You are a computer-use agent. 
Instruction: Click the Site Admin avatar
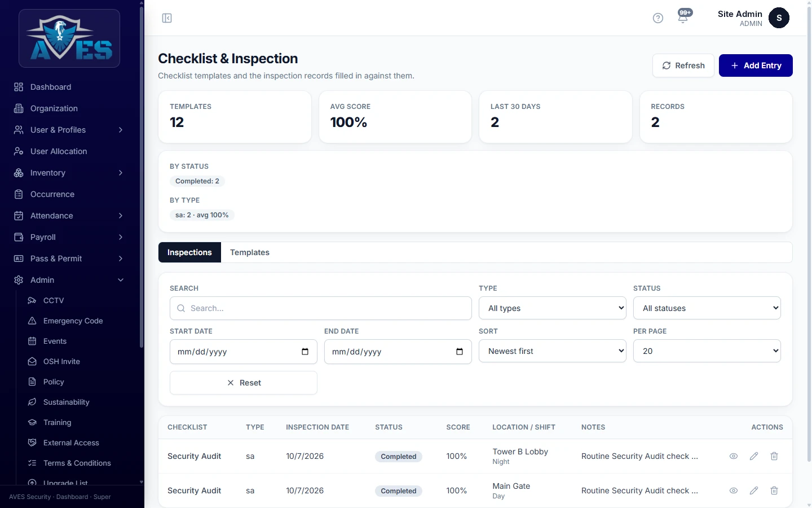[779, 18]
